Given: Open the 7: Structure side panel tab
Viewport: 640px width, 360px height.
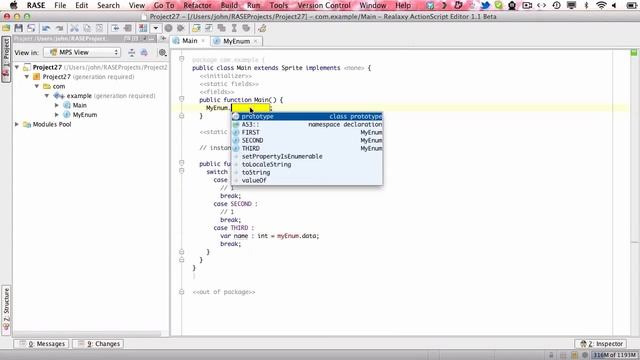Looking at the screenshot, I should 6,310.
